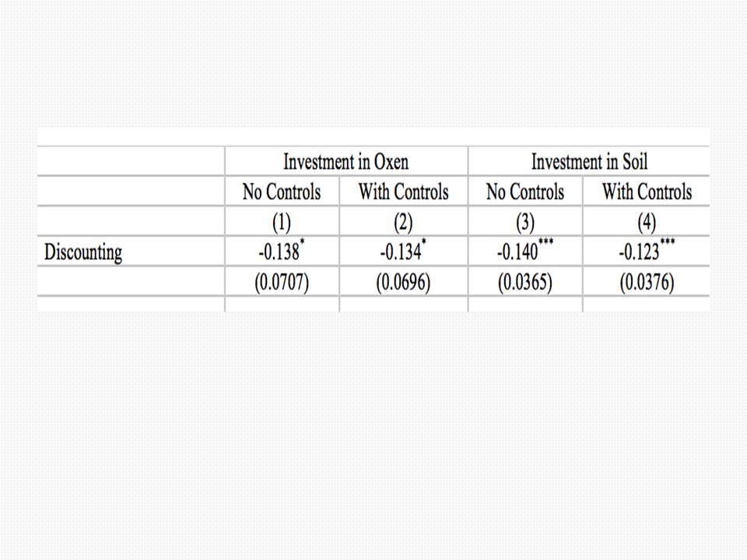Screen dimensions: 747x560
Task: Select No Controls under Investment in Oxen
Action: [282, 191]
